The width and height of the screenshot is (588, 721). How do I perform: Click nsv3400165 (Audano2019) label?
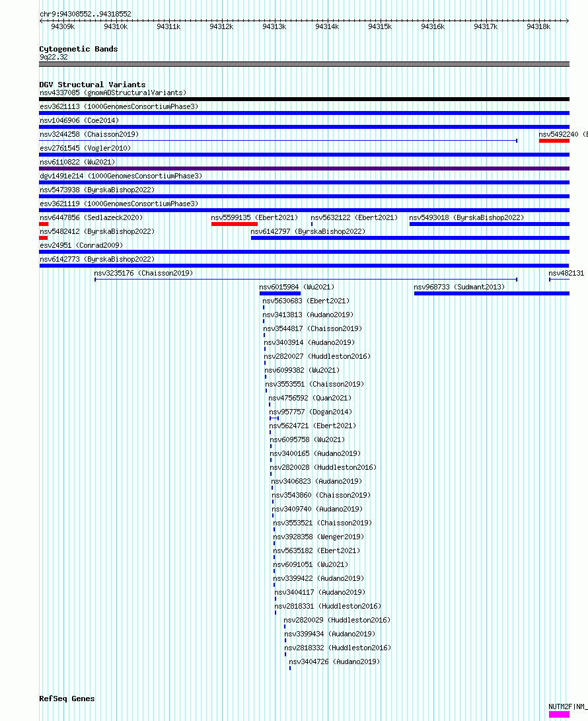pos(315,453)
